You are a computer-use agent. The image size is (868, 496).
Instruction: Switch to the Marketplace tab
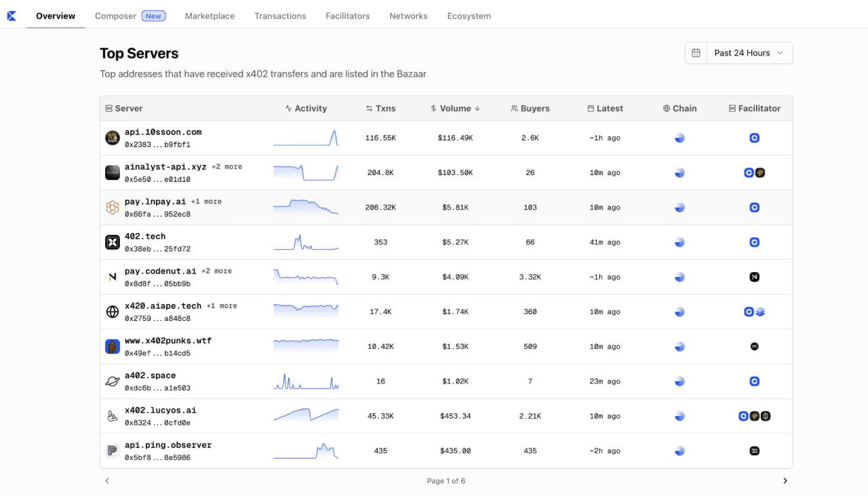(x=210, y=16)
